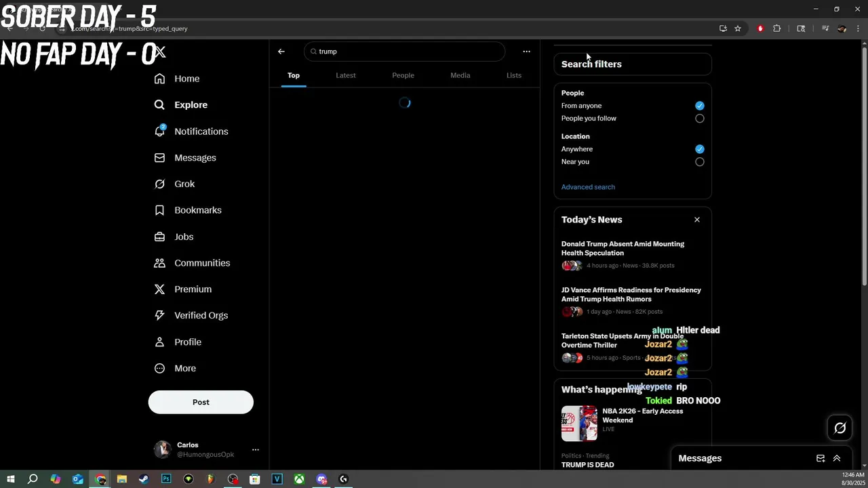Open the floating Grok button
868x488 pixels.
coord(840,428)
